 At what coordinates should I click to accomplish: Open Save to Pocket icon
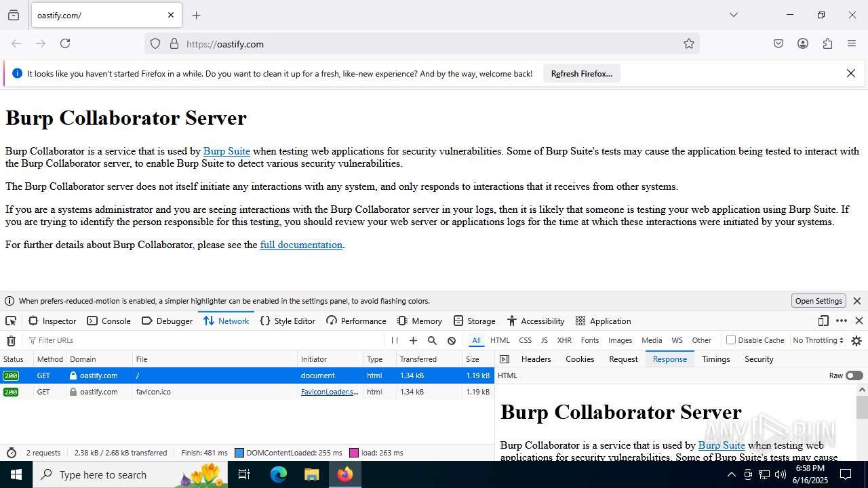click(778, 43)
